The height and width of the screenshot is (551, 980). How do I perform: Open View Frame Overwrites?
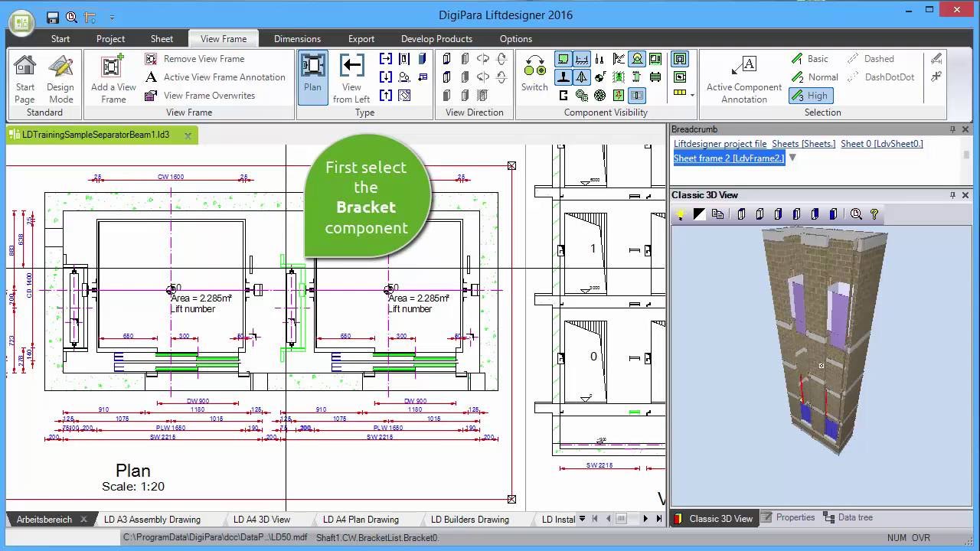tap(200, 96)
